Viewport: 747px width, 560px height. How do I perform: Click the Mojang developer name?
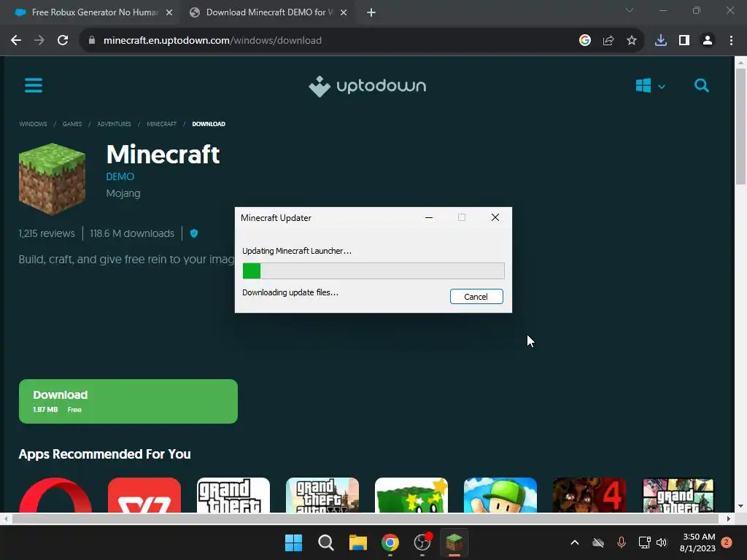tap(123, 193)
